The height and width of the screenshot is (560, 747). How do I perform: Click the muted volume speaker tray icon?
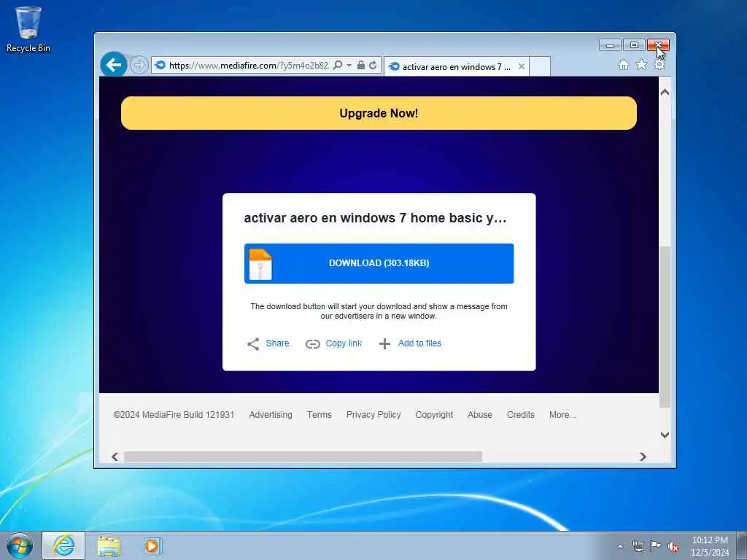click(x=673, y=547)
